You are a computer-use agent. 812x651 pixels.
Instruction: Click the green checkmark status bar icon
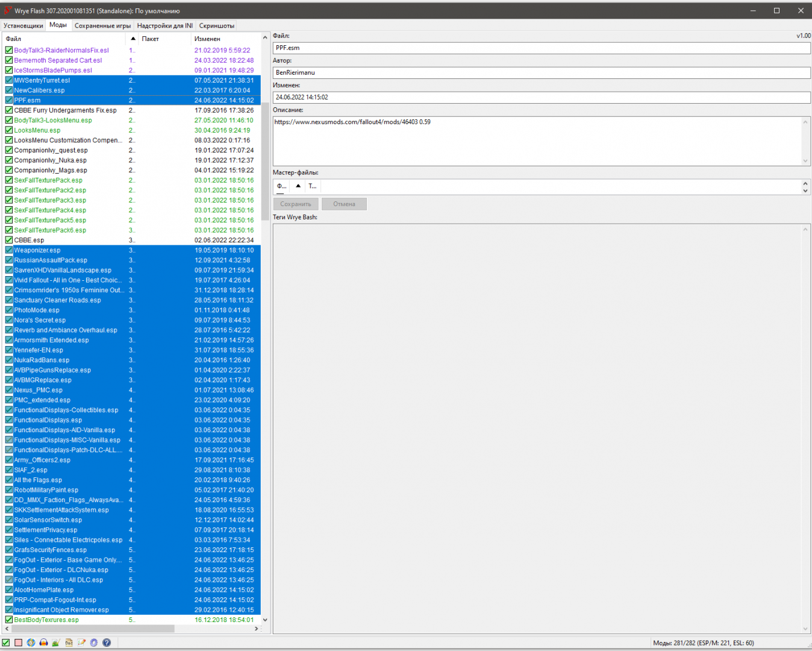6,643
